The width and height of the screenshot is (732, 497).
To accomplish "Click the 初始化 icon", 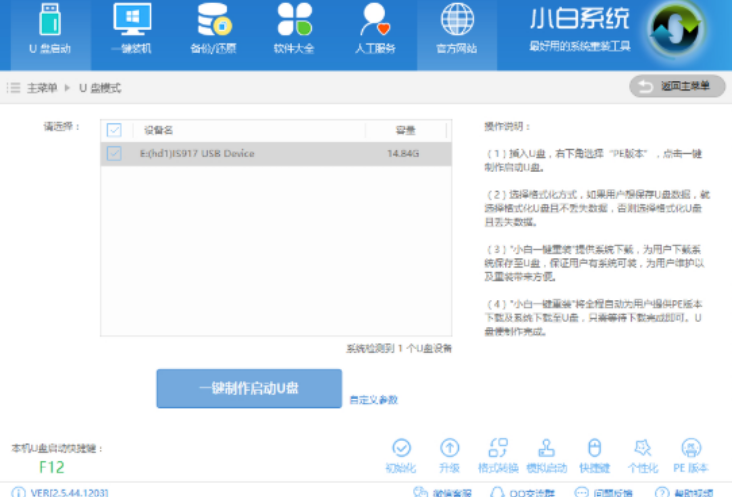I will [x=402, y=454].
